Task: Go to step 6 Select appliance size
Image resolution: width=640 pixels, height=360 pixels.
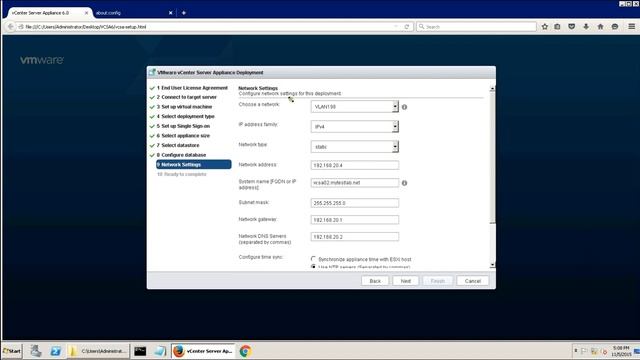Action: coord(183,136)
